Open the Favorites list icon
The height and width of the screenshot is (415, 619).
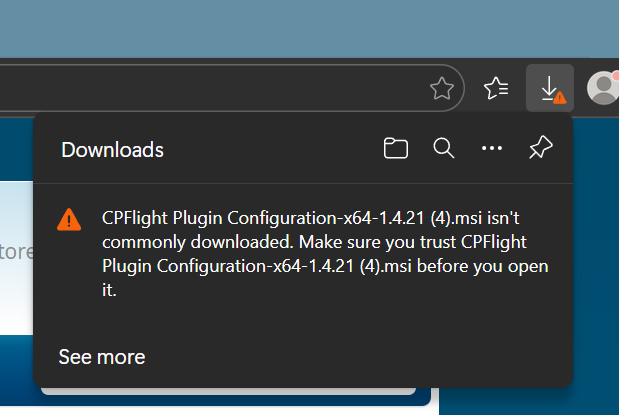(x=496, y=89)
